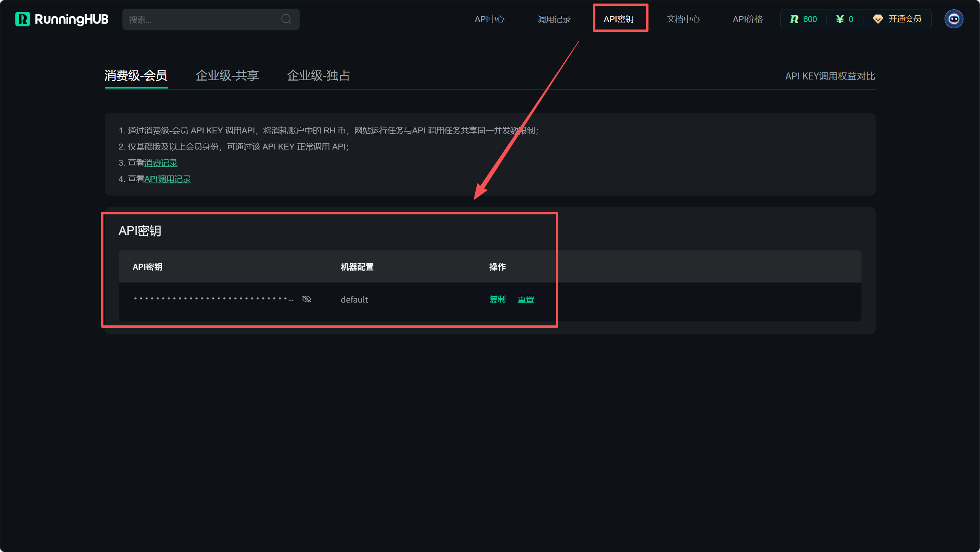980x552 pixels.
Task: Reset the API key using 重置
Action: click(526, 299)
